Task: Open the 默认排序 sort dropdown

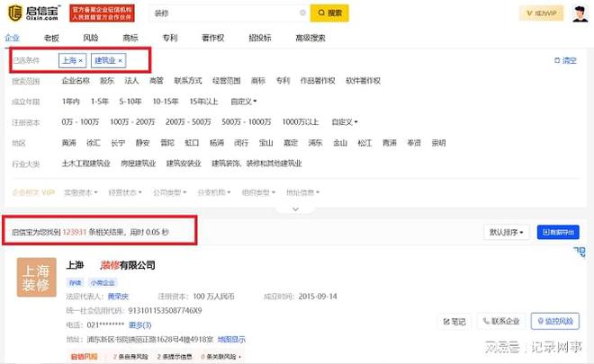Action: click(x=506, y=232)
